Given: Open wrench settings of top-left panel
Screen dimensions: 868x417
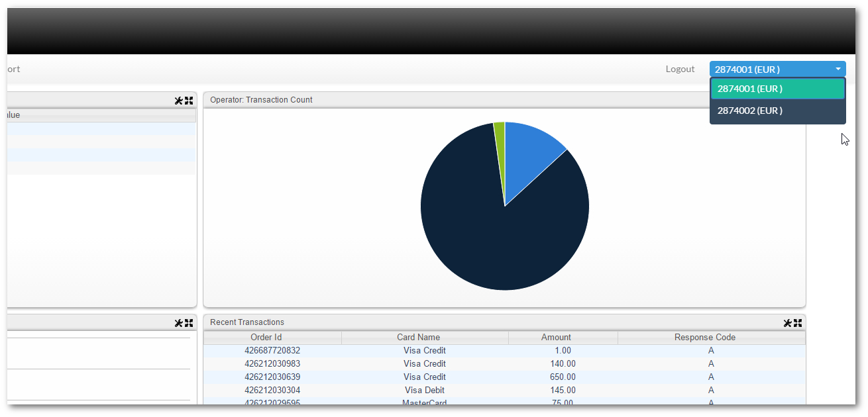Looking at the screenshot, I should (x=178, y=101).
